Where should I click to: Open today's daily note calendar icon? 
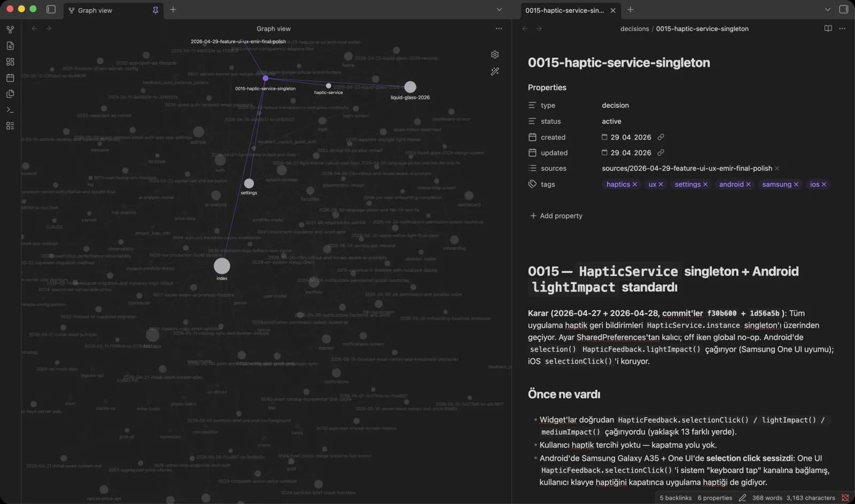(x=10, y=78)
